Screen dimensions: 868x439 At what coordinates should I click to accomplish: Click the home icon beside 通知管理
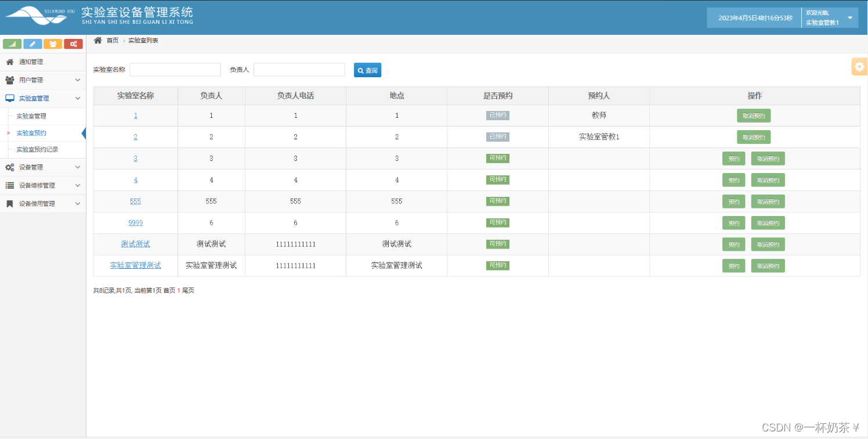(x=10, y=62)
